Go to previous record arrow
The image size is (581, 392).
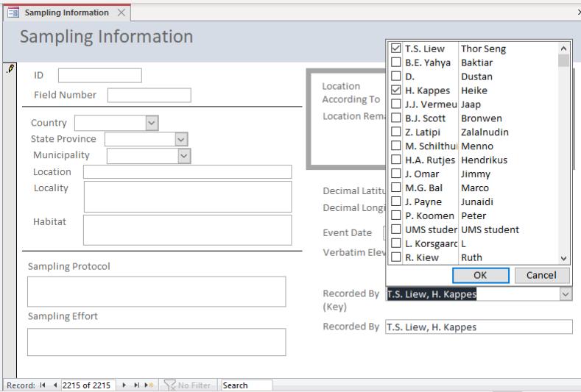(54, 385)
